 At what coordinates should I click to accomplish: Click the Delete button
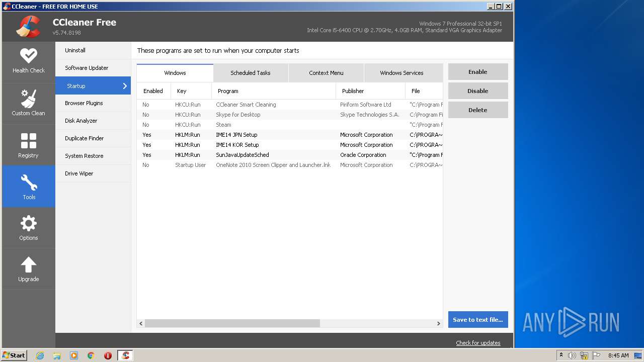[478, 110]
